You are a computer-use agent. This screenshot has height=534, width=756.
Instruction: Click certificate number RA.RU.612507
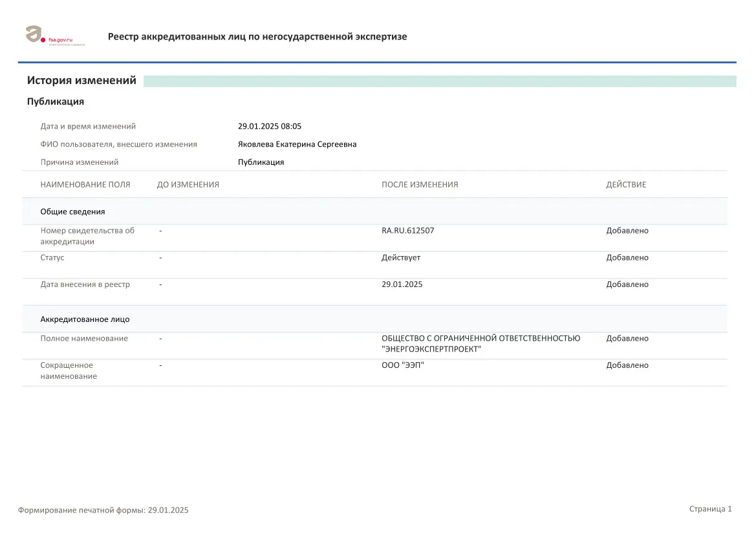(407, 231)
